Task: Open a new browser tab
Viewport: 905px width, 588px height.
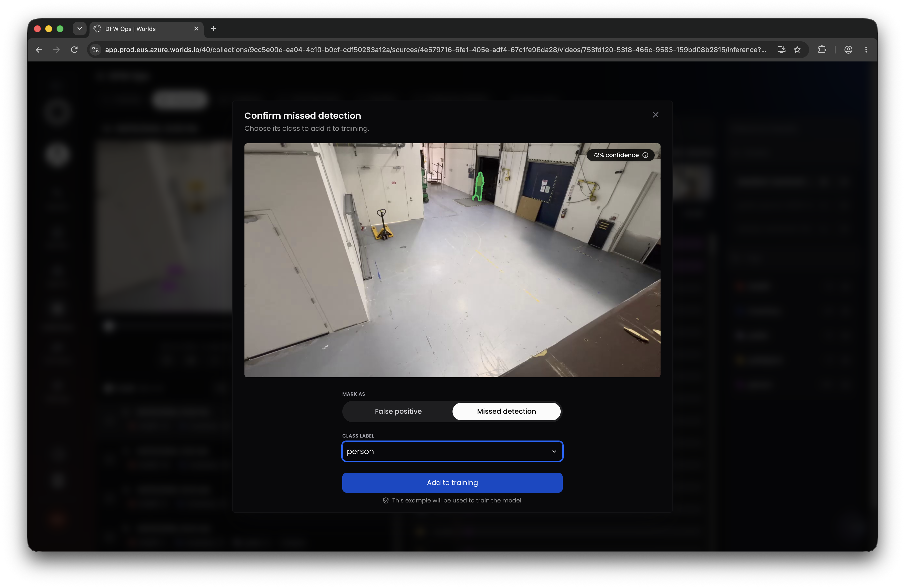Action: pos(213,29)
